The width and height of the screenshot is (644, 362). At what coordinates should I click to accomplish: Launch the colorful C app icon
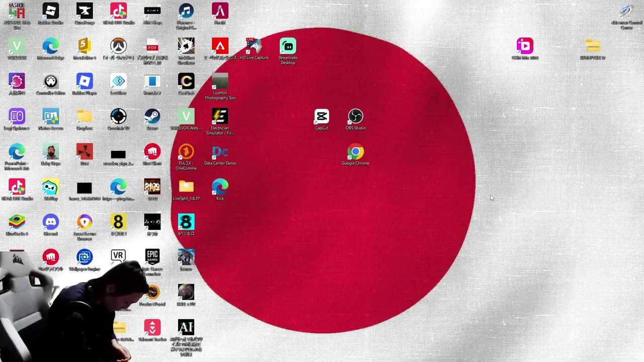pos(186,81)
